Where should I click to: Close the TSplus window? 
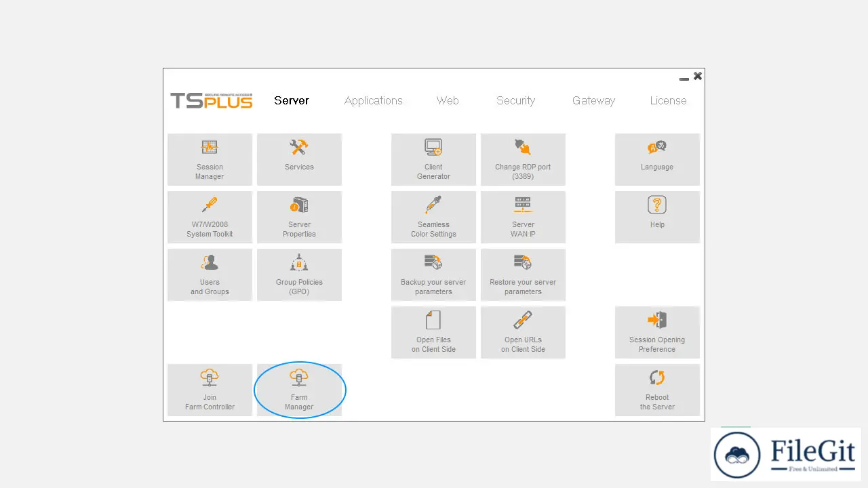coord(698,76)
